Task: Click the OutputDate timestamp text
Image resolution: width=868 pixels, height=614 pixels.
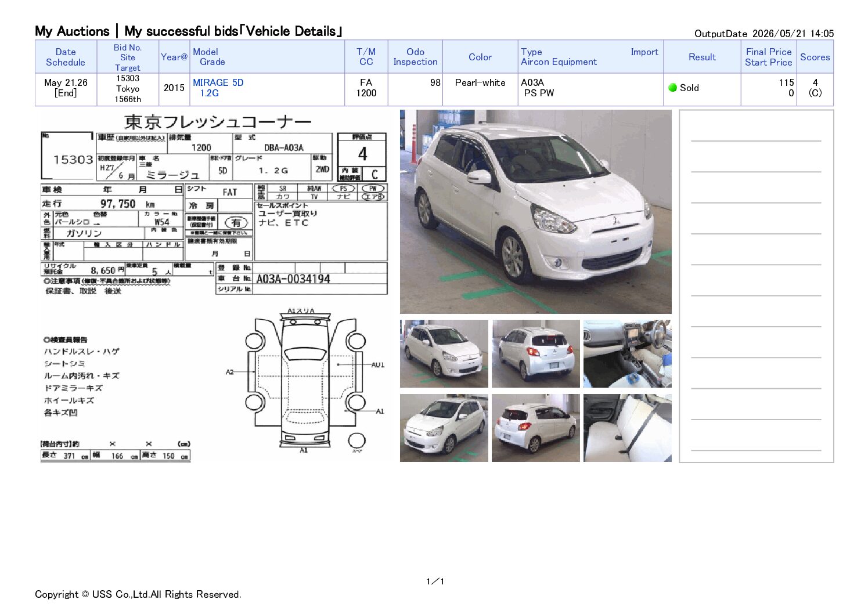Action: [764, 34]
